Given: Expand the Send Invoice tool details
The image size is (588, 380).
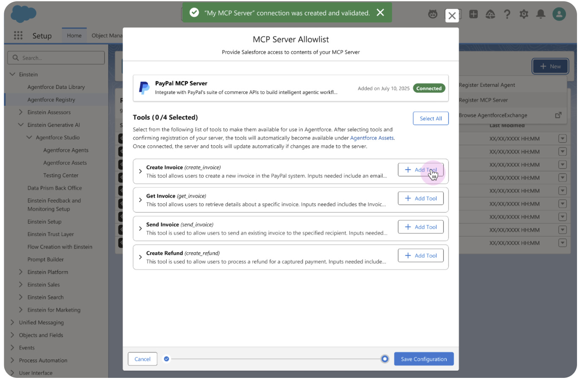Looking at the screenshot, I should tap(140, 229).
